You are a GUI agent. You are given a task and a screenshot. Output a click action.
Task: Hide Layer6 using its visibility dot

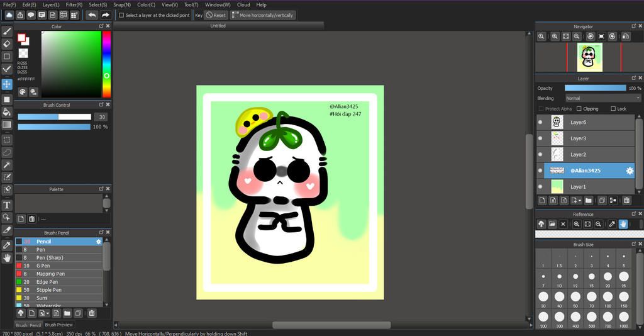540,123
